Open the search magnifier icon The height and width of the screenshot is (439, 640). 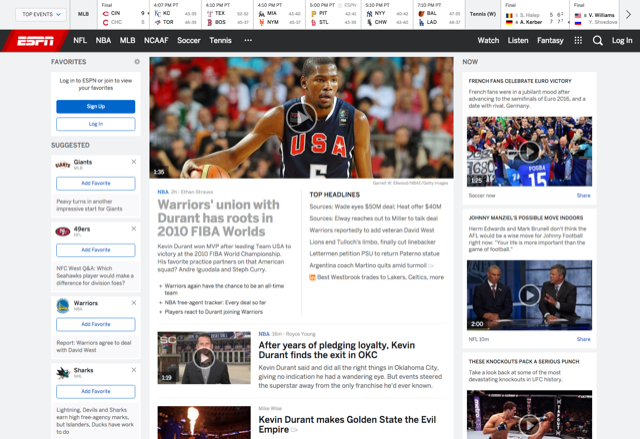click(598, 40)
